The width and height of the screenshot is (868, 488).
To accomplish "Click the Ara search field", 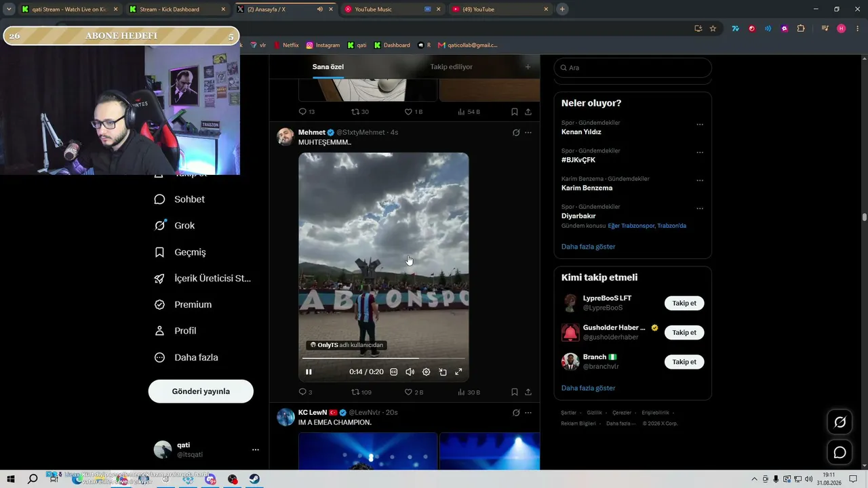I will coord(633,68).
